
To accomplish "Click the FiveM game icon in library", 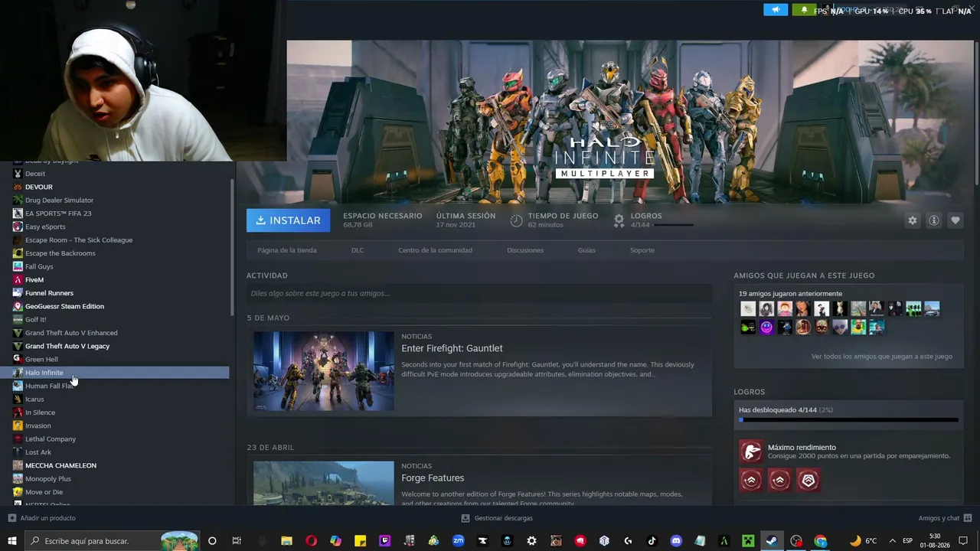I will tap(18, 280).
